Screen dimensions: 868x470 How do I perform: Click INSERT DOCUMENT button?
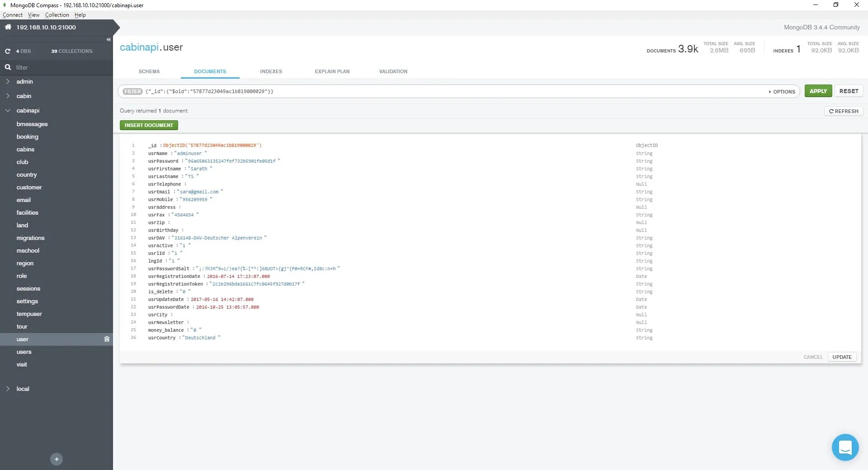(149, 125)
